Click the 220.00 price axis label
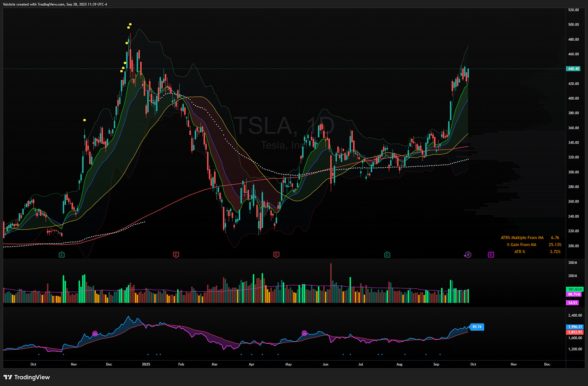Image resolution: width=588 pixels, height=386 pixels. pos(573,231)
